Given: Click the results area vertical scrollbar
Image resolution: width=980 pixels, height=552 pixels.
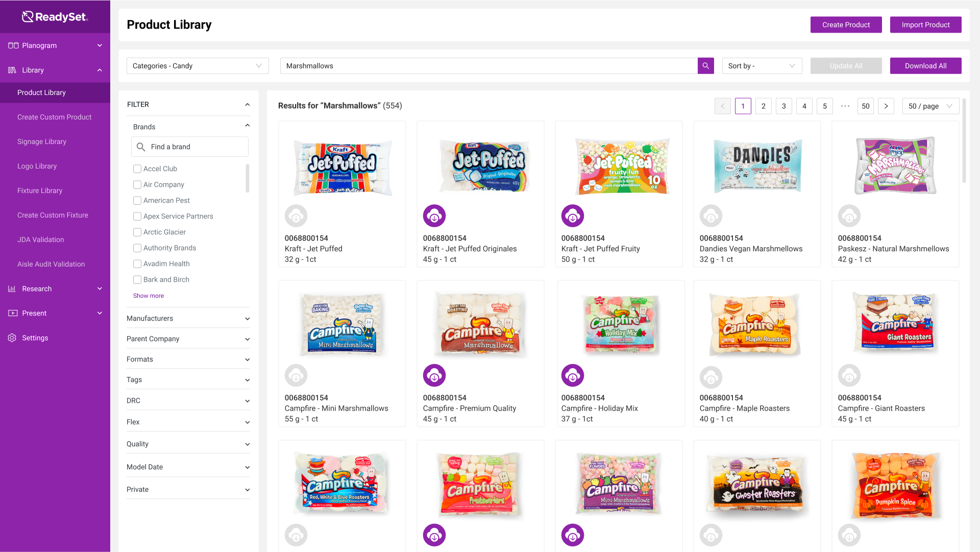Looking at the screenshot, I should (x=964, y=140).
